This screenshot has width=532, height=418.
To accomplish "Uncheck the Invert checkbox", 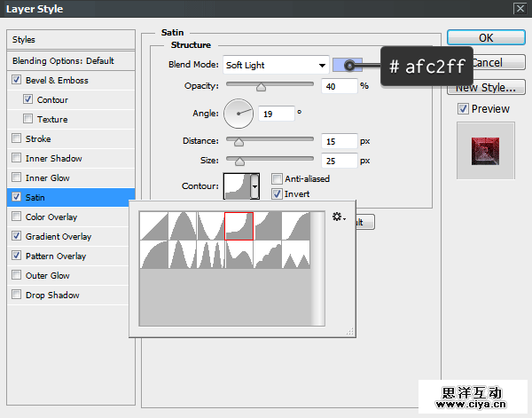I will pyautogui.click(x=278, y=193).
